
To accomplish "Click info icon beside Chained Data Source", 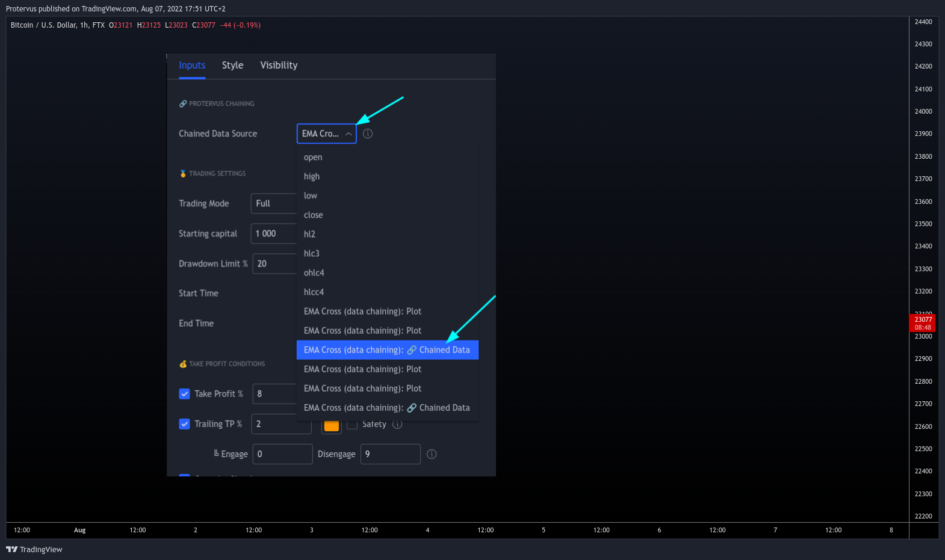I will tap(368, 134).
